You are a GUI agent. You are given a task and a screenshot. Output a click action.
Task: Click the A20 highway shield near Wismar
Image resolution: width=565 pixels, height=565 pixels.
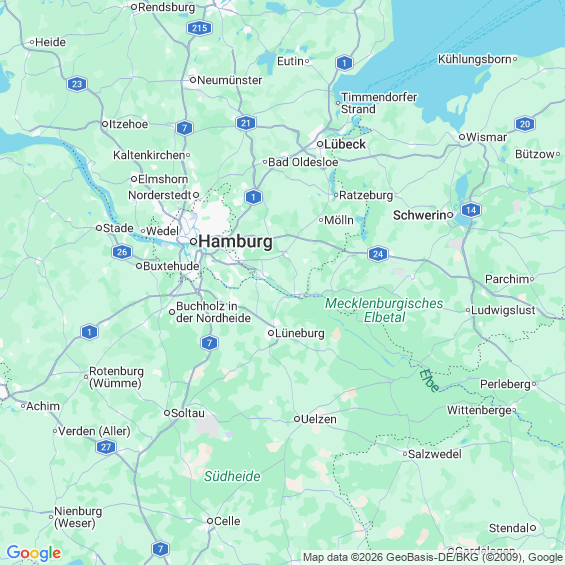pyautogui.click(x=525, y=124)
